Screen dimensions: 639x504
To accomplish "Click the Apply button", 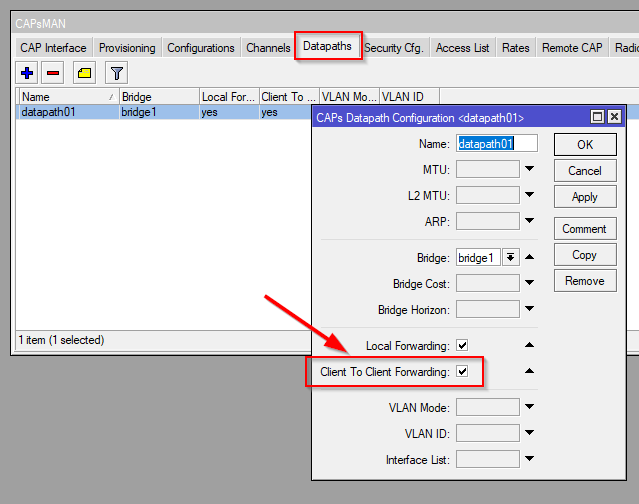I will point(584,197).
